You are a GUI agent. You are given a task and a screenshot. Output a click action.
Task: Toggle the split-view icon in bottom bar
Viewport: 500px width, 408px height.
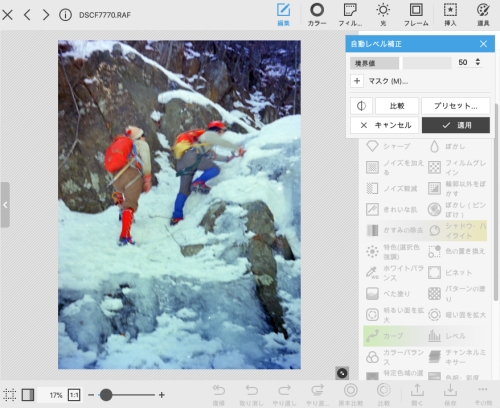tap(28, 395)
